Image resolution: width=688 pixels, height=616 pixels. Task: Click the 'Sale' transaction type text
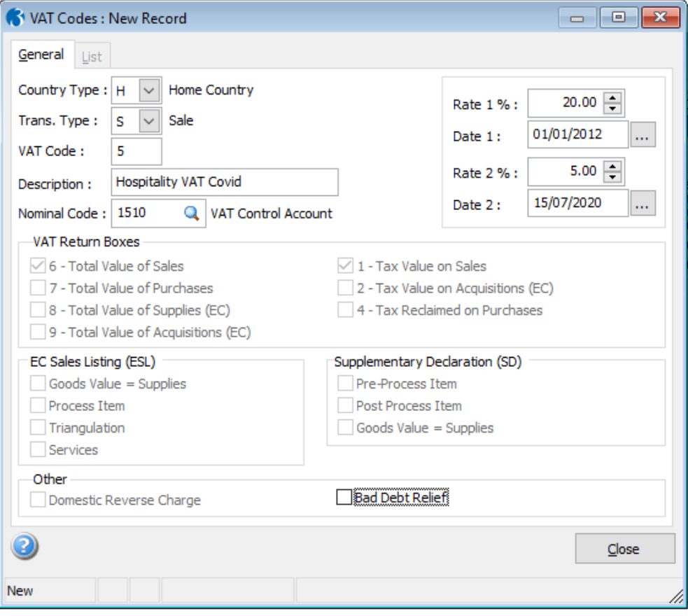[181, 120]
